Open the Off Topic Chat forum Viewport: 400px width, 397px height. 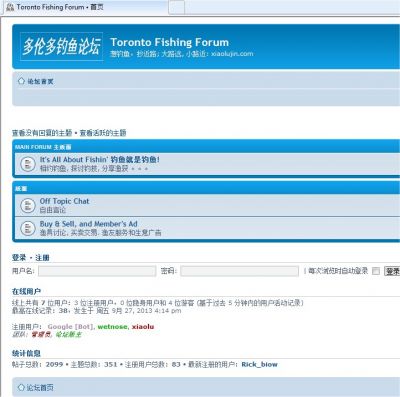(64, 201)
